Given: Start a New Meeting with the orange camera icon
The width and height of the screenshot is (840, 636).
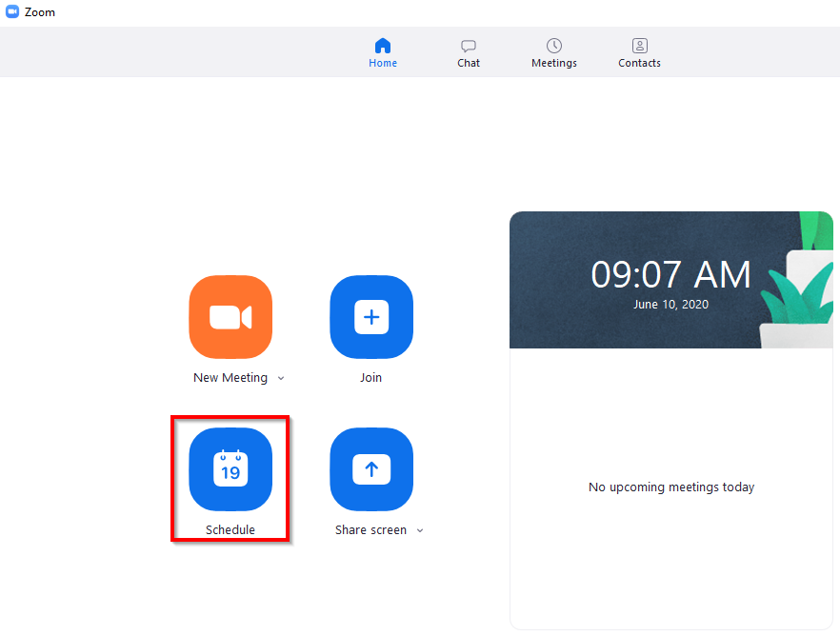Looking at the screenshot, I should [230, 317].
